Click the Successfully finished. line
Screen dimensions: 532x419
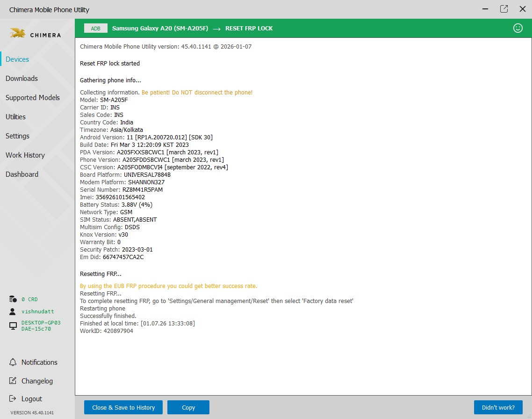pos(108,316)
